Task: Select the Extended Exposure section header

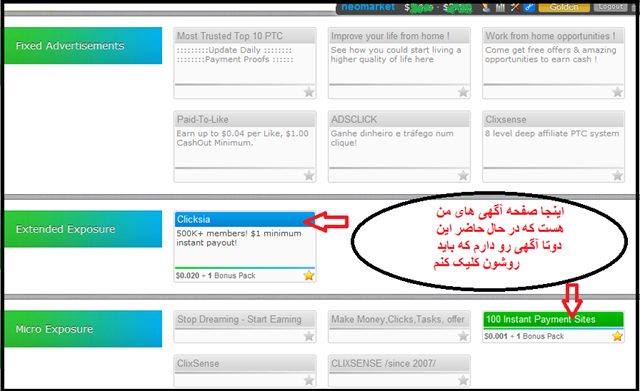Action: coord(83,229)
